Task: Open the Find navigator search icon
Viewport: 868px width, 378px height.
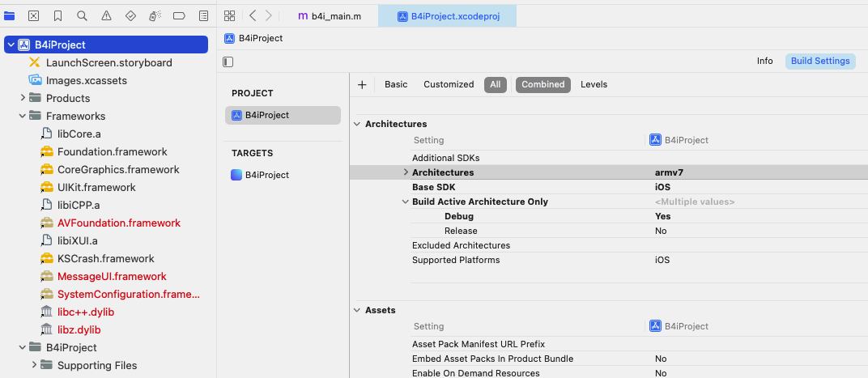Action: tap(82, 15)
